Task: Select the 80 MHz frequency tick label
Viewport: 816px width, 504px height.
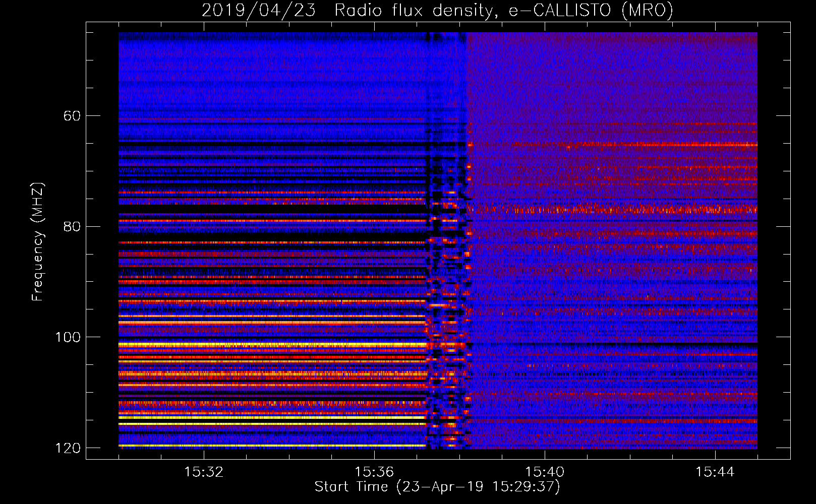Action: tap(72, 226)
